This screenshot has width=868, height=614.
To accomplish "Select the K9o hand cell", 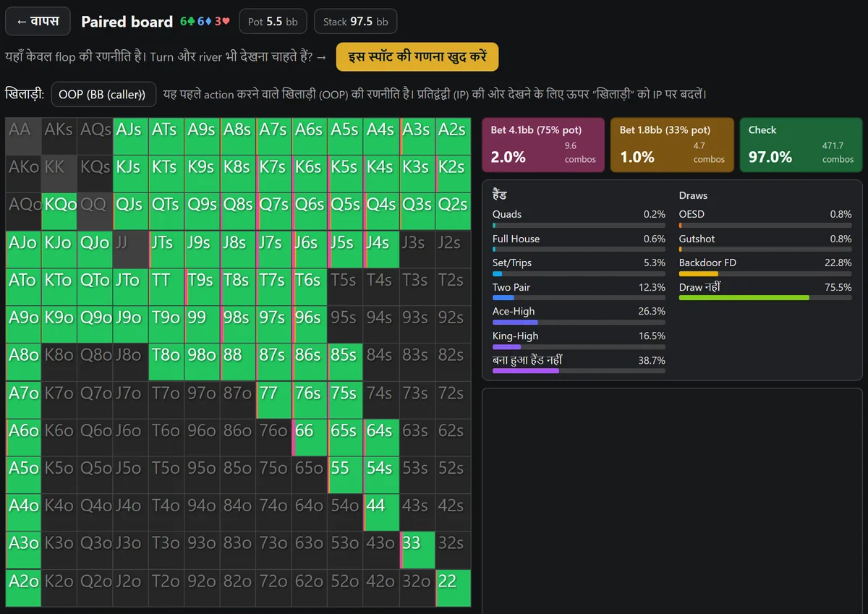I will pos(59,324).
